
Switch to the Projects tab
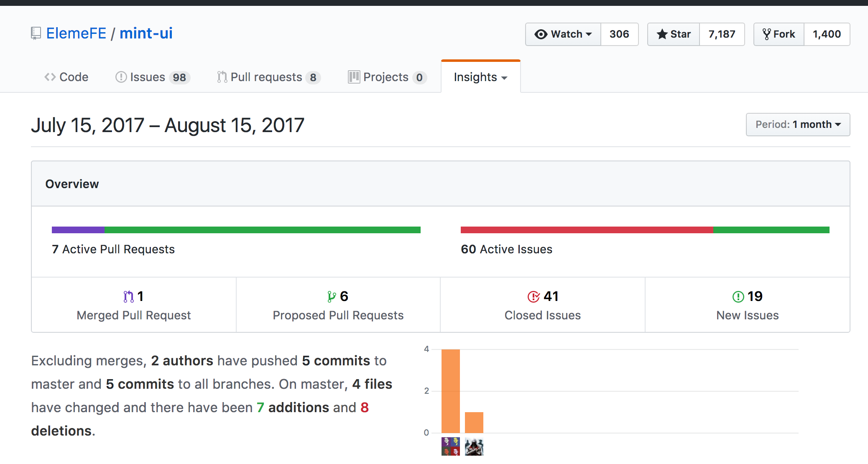(x=387, y=77)
